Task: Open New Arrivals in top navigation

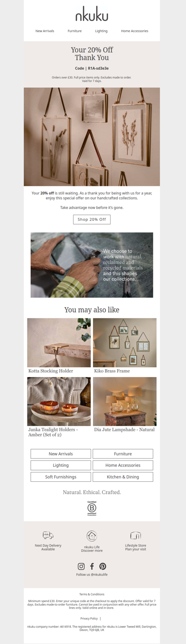Action: [45, 31]
